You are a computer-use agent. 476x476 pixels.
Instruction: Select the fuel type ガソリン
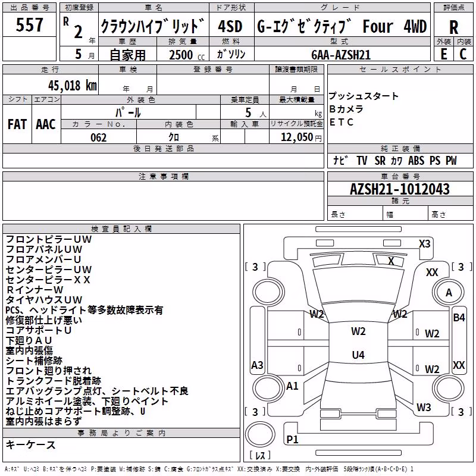pos(231,54)
